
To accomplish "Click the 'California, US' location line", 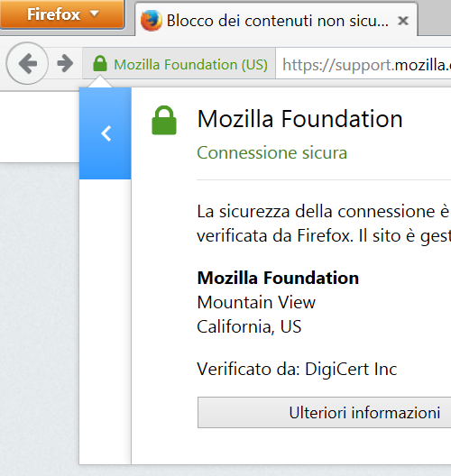I will pyautogui.click(x=249, y=326).
